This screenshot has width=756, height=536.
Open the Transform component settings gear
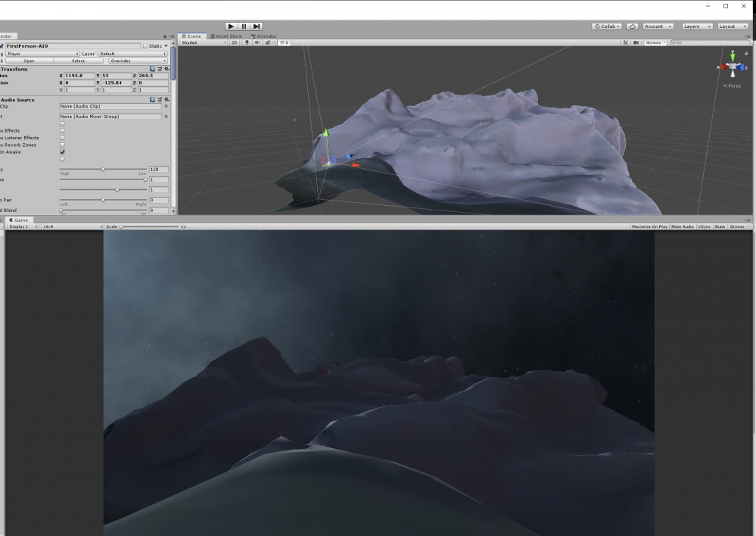166,69
